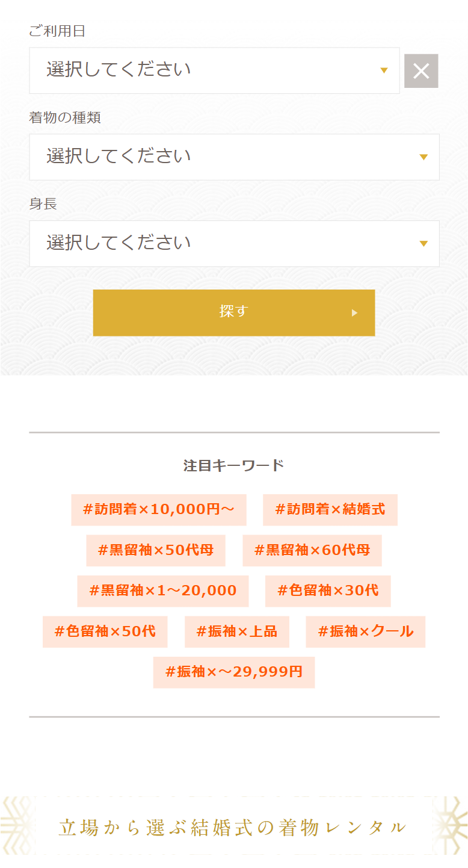Open the #振袖×上品 keyword
The width and height of the screenshot is (468, 868).
[236, 631]
